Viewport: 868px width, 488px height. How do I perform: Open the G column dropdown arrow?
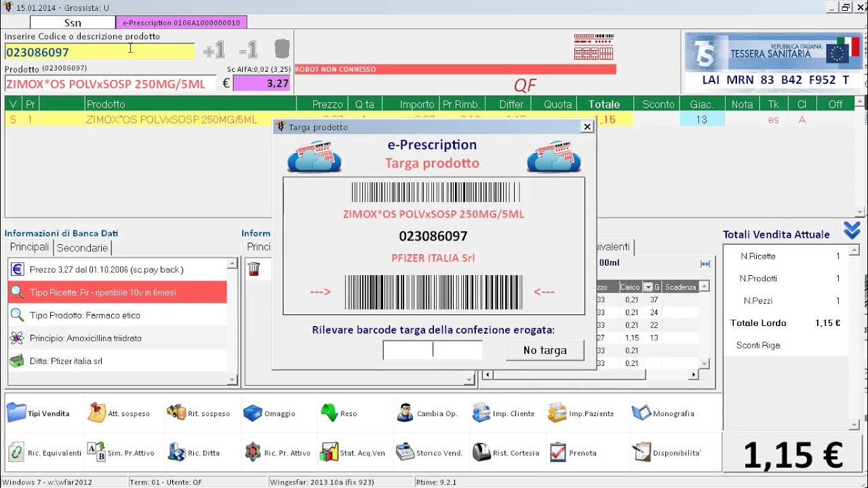point(648,287)
